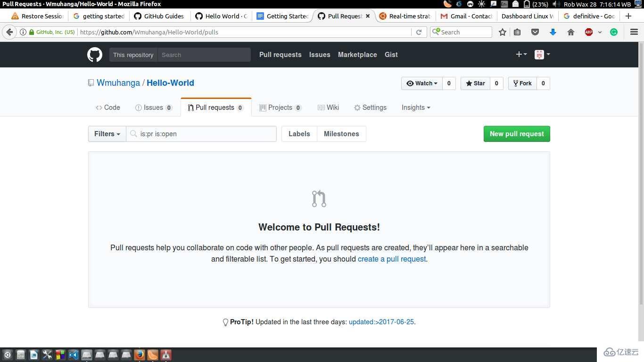Open the volume speaker indicator
Viewport: 644px width, 362px height.
tap(556, 4)
